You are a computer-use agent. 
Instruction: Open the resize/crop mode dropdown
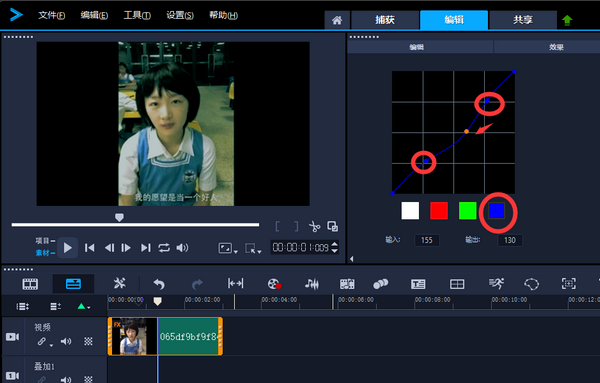pyautogui.click(x=253, y=249)
